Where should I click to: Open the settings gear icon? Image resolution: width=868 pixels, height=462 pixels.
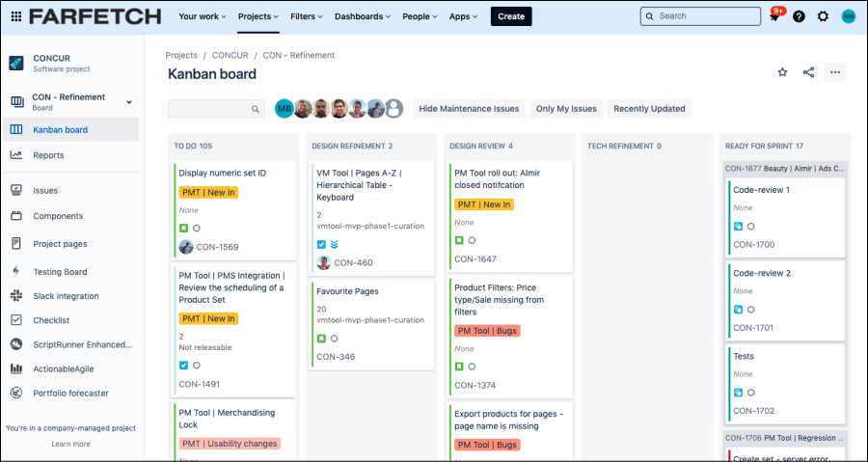click(x=823, y=16)
